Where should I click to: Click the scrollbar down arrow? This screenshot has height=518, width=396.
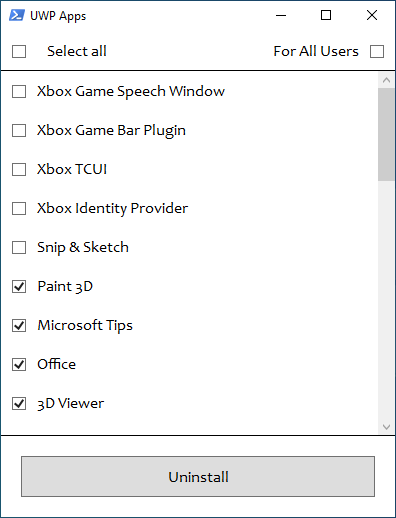(387, 427)
